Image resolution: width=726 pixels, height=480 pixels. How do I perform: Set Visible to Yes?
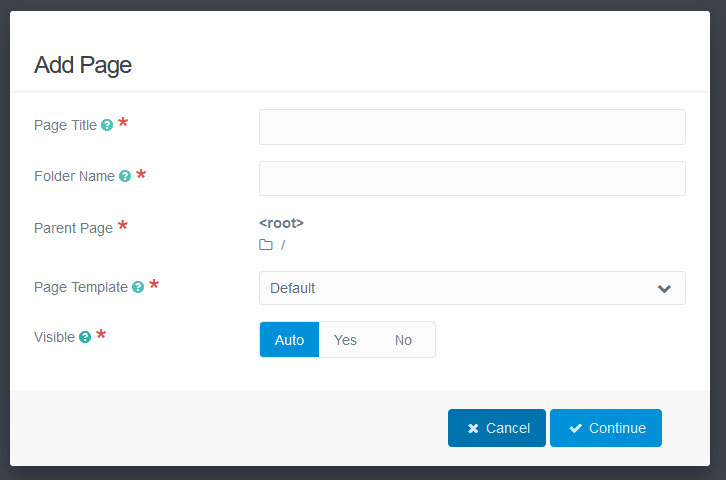pos(345,340)
